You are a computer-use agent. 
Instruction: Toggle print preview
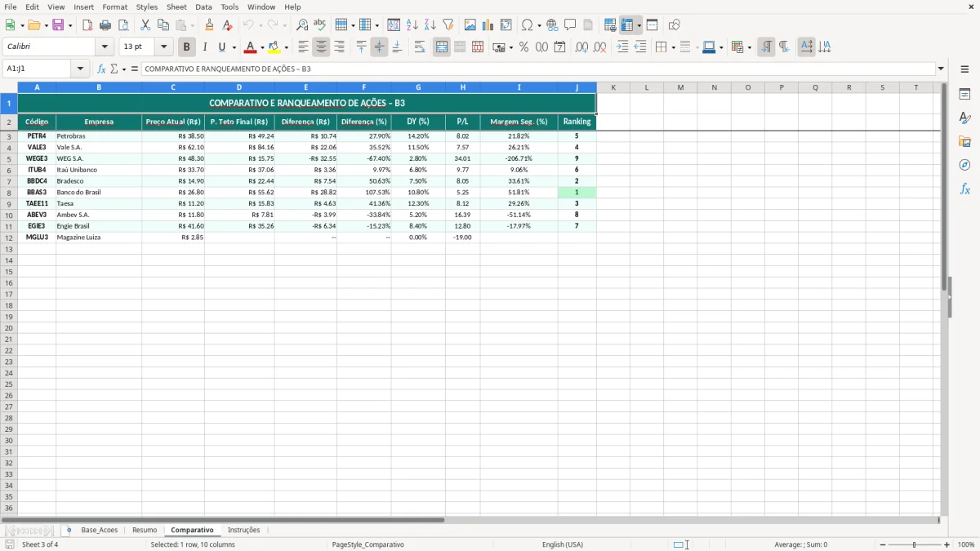click(123, 25)
